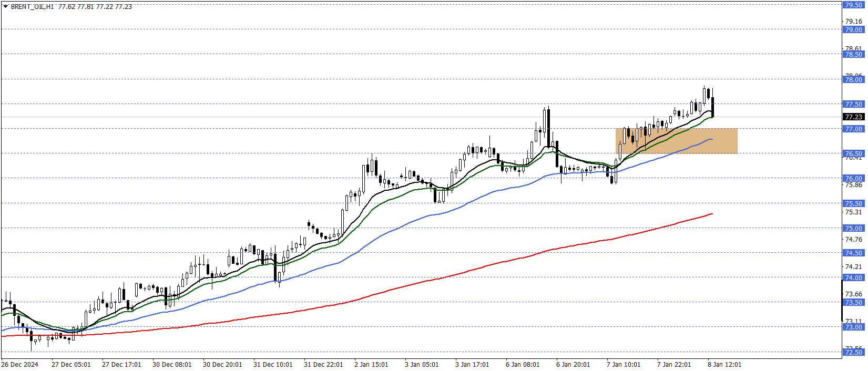Click the 74.50 price level label
This screenshot has width=868, height=371.
tap(853, 253)
